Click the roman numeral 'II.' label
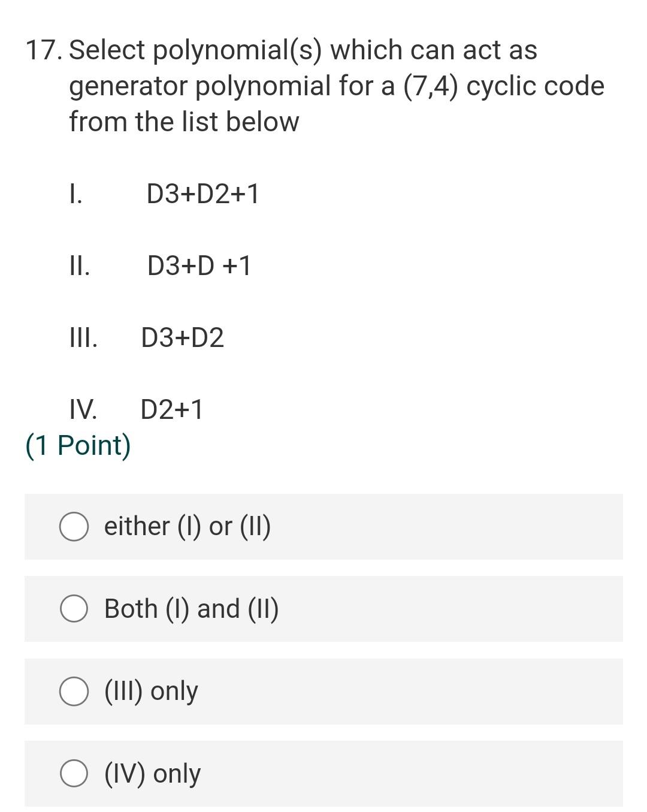Image resolution: width=647 pixels, height=812 pixels. click(x=78, y=265)
